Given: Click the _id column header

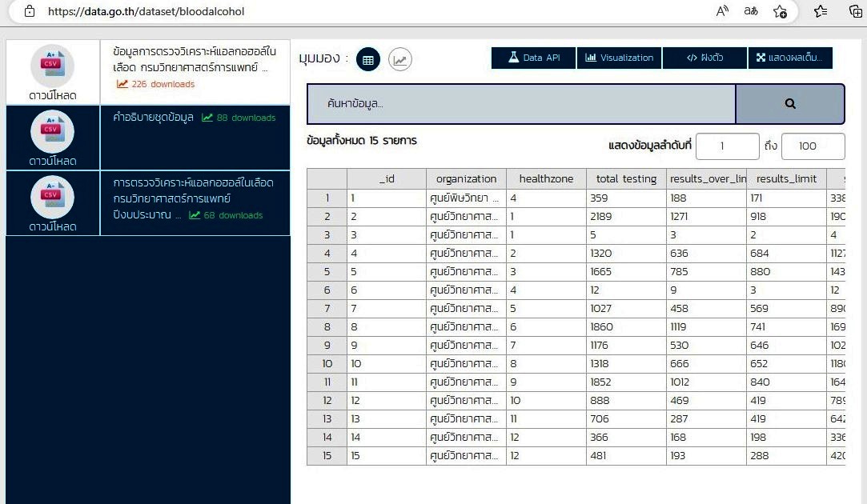Looking at the screenshot, I should point(387,178).
